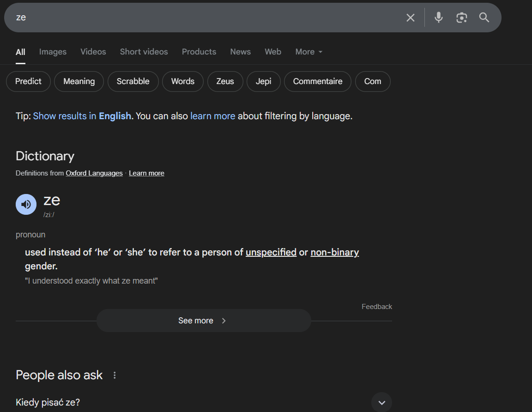Switch to the Images tab

pos(53,52)
